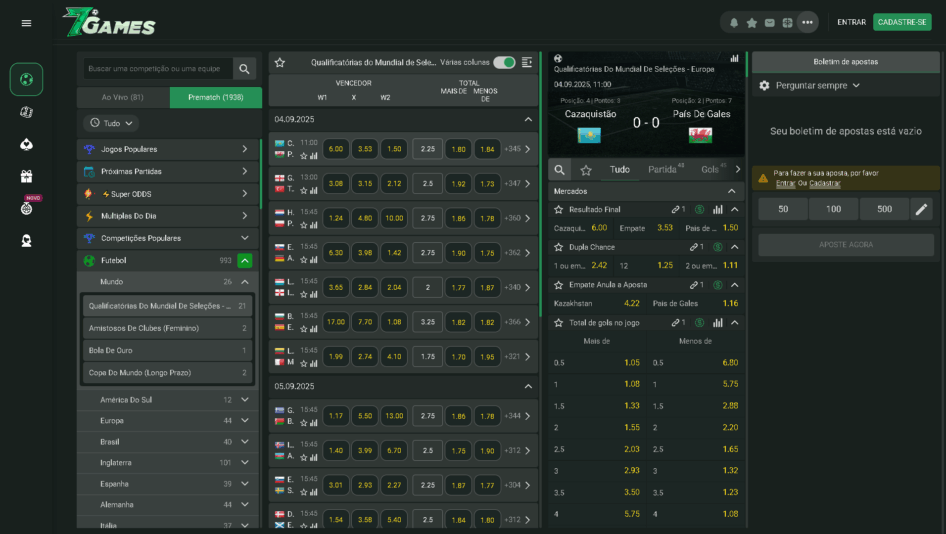Open +345 more markets for 11:00 match
Screen dimensions: 946x534
(x=517, y=149)
